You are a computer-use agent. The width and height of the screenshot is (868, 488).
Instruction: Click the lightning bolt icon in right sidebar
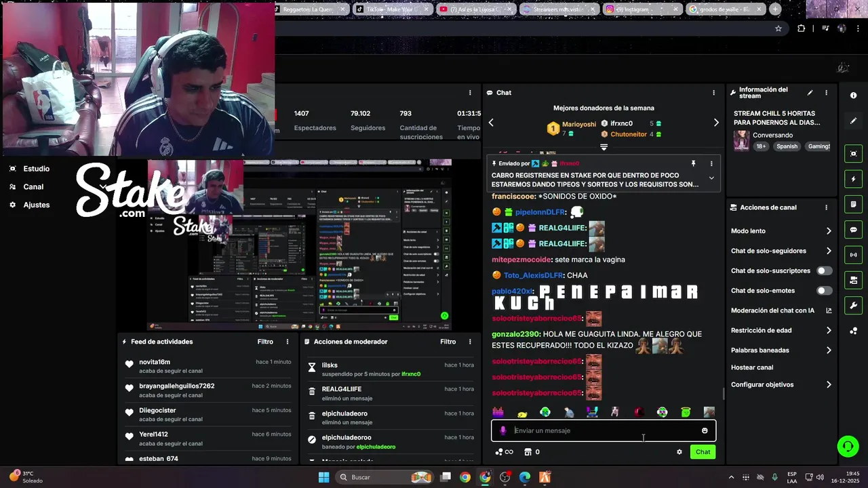(853, 179)
